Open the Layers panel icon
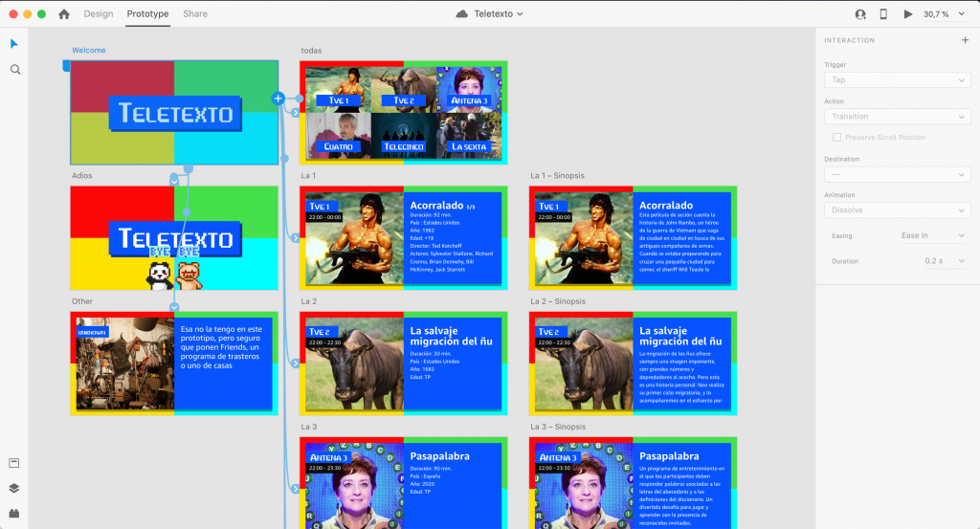Viewport: 980px width, 529px height. click(x=14, y=489)
